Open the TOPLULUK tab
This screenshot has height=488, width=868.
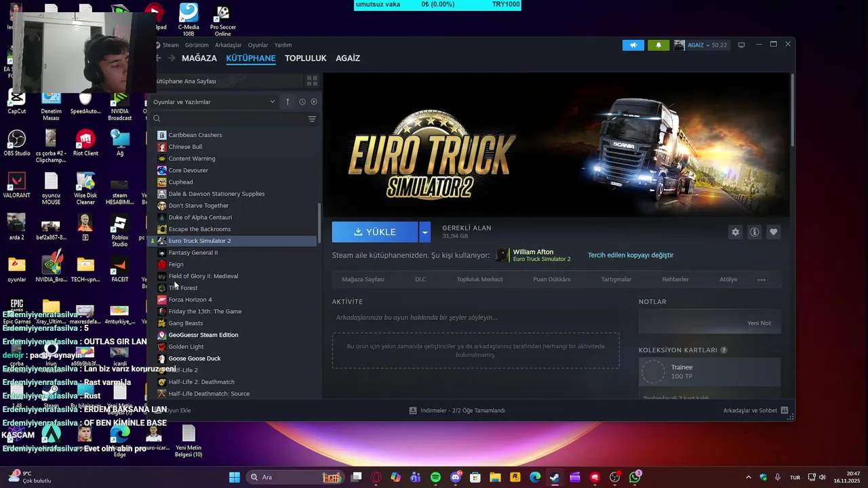pos(306,58)
